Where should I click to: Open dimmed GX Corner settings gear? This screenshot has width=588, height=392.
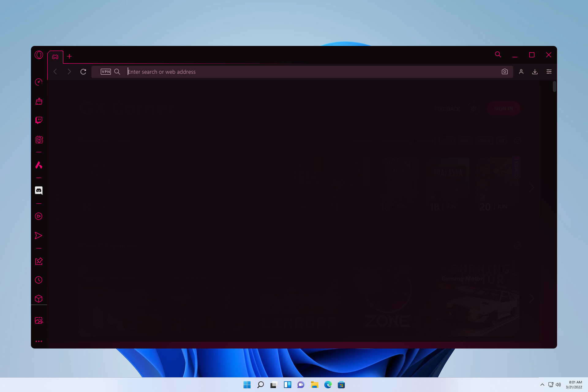pyautogui.click(x=473, y=109)
